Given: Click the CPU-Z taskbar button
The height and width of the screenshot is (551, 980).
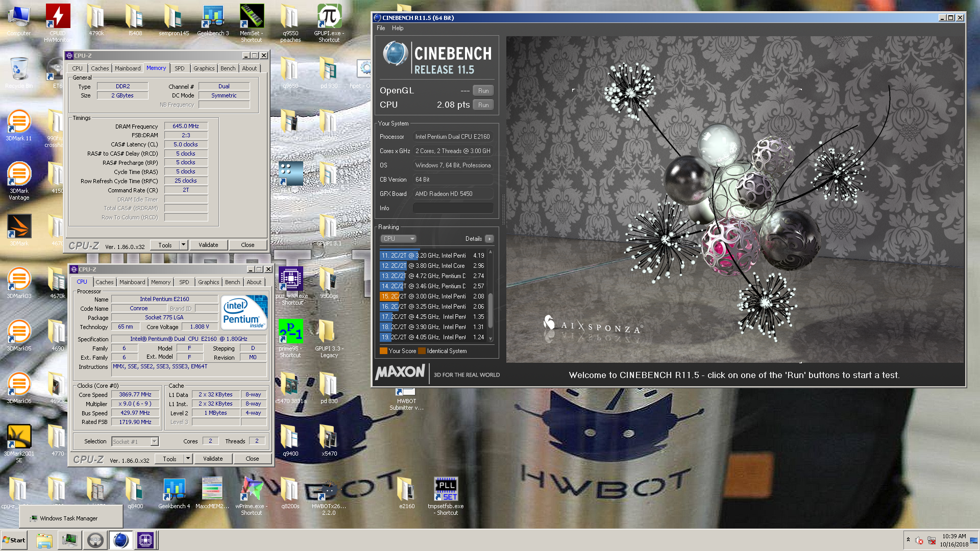Looking at the screenshot, I should tap(145, 540).
